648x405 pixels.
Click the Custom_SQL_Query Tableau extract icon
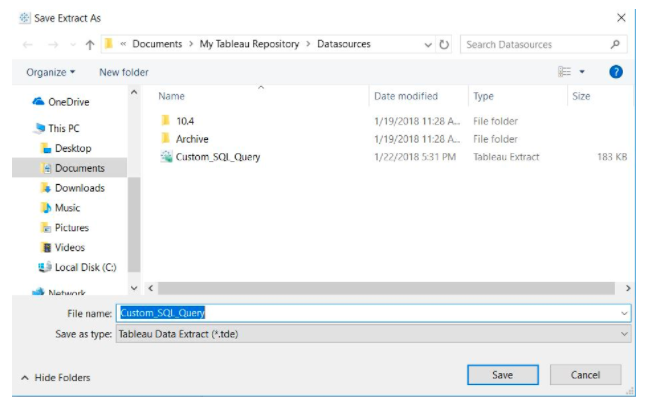(166, 157)
